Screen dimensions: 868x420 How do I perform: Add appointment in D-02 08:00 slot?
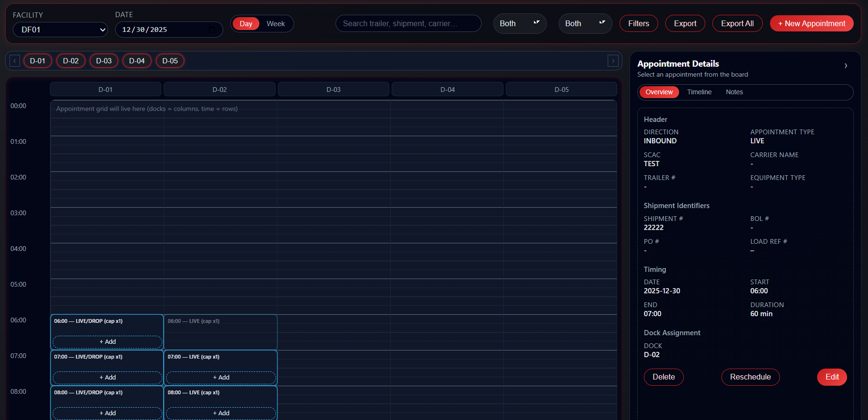point(221,413)
